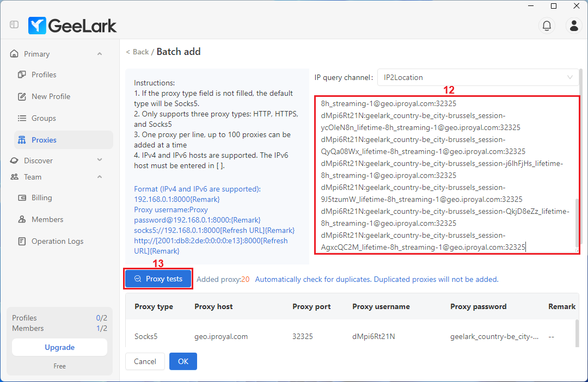This screenshot has height=382, width=588.
Task: Expand the Discover section
Action: [99, 160]
